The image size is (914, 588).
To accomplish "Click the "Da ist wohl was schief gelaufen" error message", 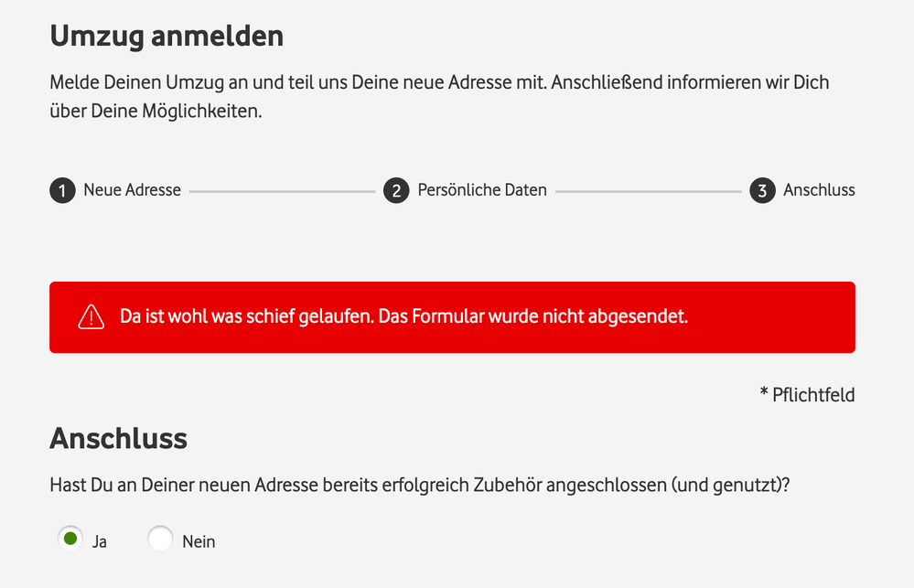I will point(403,317).
